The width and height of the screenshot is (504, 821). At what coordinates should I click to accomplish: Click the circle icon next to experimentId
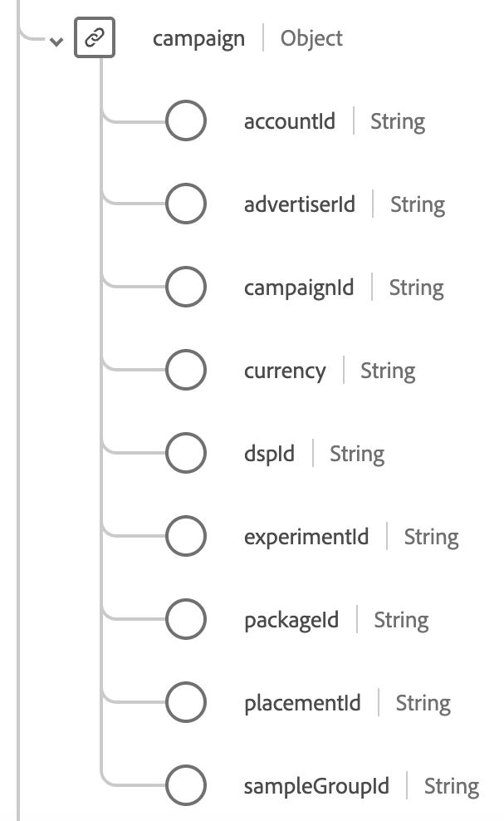[x=185, y=537]
